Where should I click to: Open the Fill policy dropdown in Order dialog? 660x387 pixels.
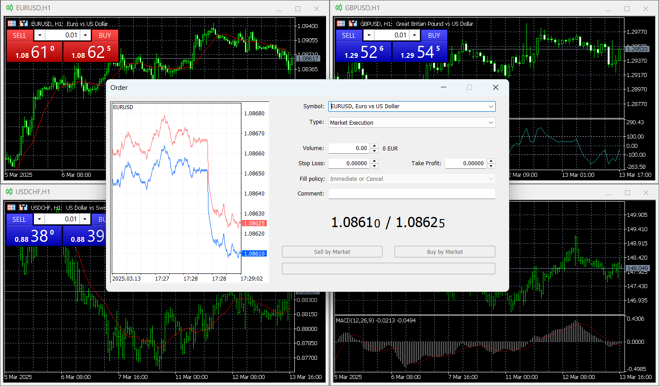(x=412, y=179)
